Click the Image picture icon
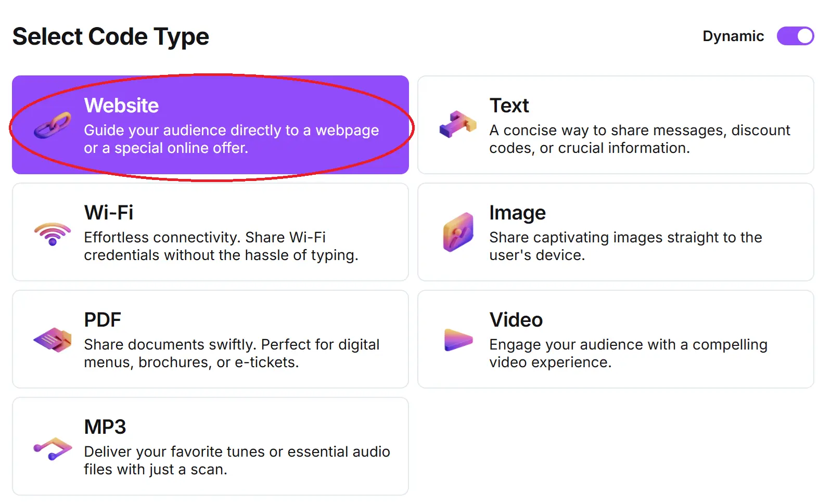The height and width of the screenshot is (504, 832). [x=457, y=232]
